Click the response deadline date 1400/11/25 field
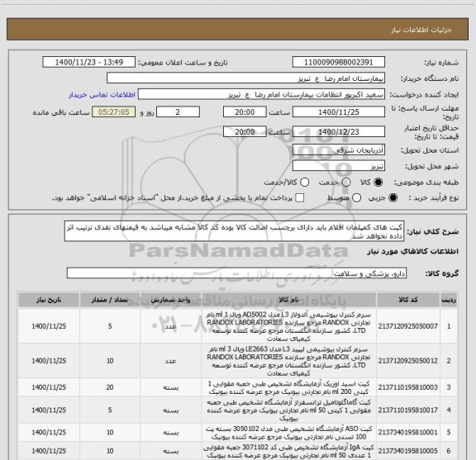476x460 pixels. click(x=339, y=112)
